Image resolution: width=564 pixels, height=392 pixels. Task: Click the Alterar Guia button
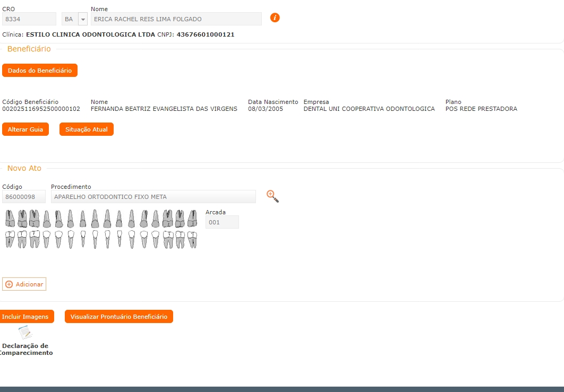[25, 129]
